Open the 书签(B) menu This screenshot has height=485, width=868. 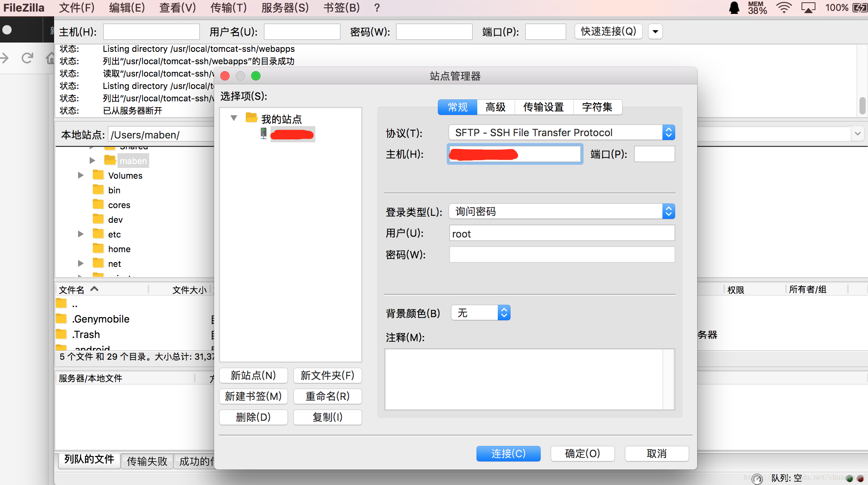point(341,8)
